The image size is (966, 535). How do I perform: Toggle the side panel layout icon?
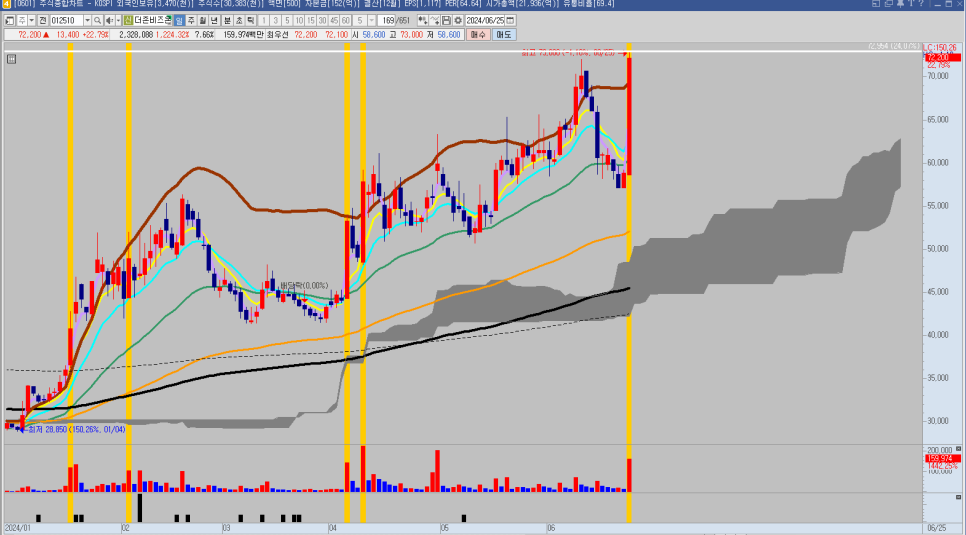9,20
